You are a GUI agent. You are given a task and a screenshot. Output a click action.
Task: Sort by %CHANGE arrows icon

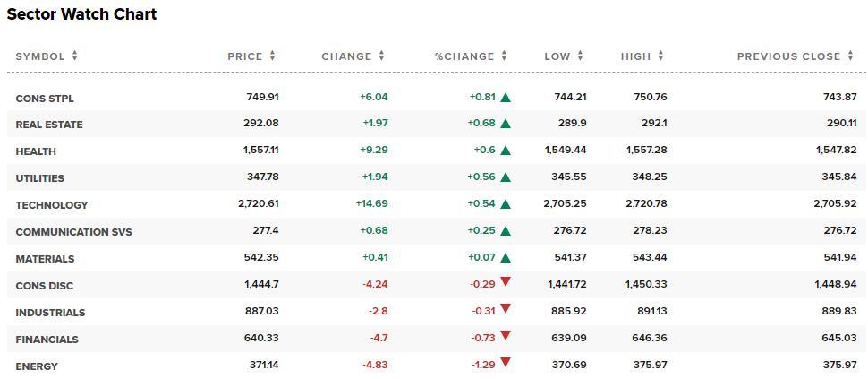[x=505, y=56]
